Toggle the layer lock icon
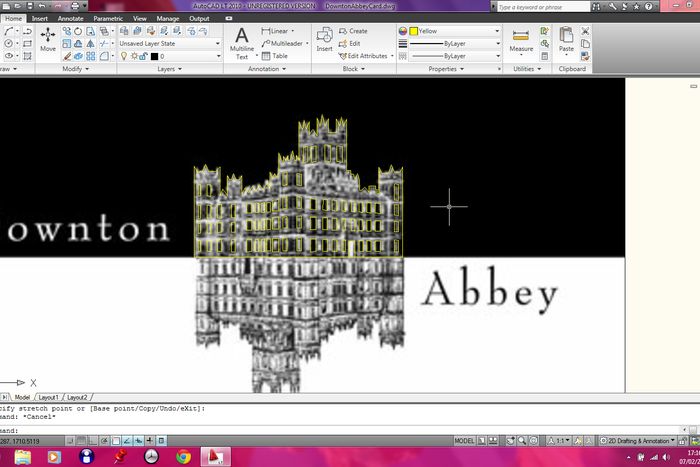 pos(143,57)
